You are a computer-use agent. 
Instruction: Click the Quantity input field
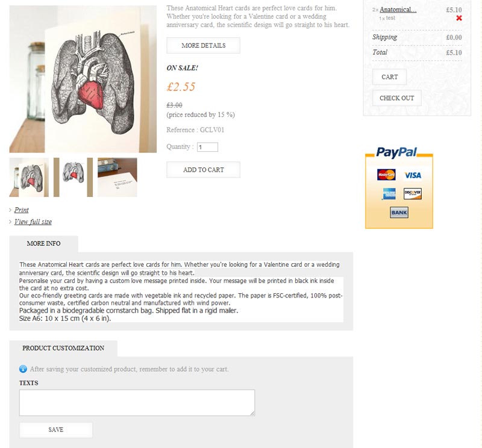click(x=207, y=147)
